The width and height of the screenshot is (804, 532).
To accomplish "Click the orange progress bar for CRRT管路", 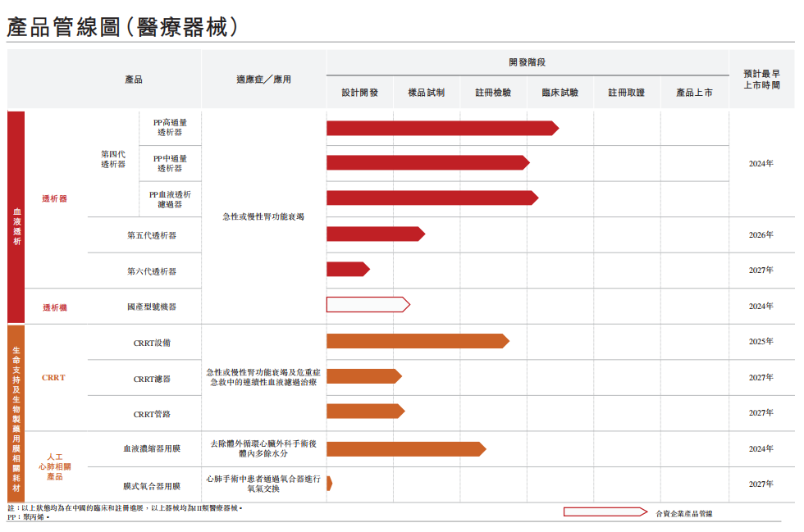I will coord(366,411).
